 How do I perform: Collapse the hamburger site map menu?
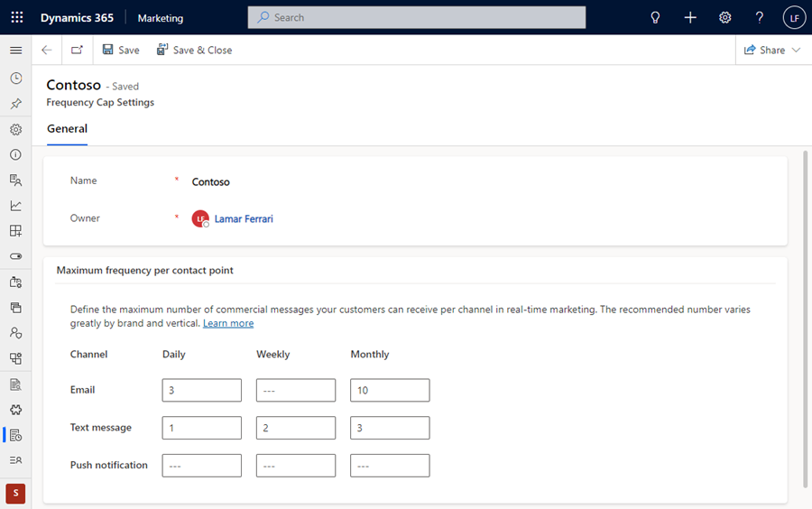point(16,51)
